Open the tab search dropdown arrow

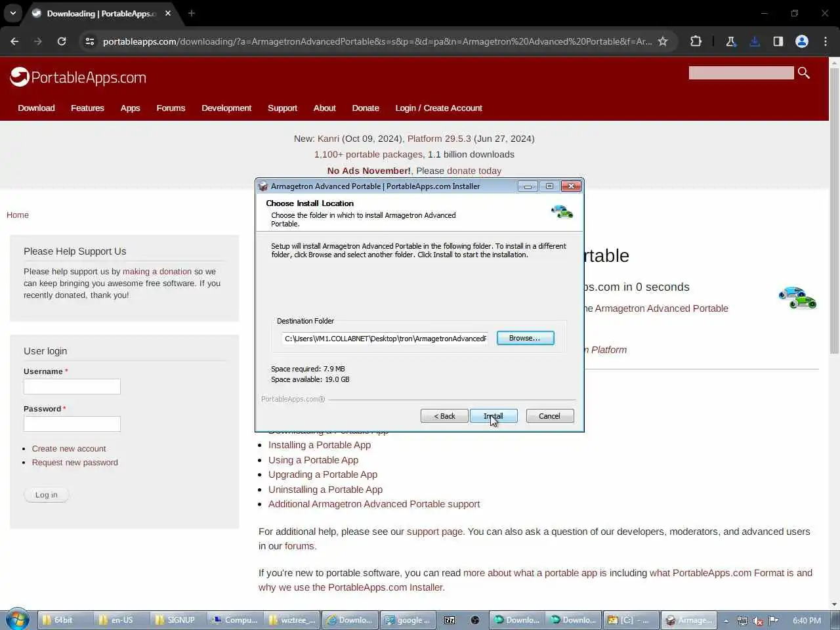(12, 13)
